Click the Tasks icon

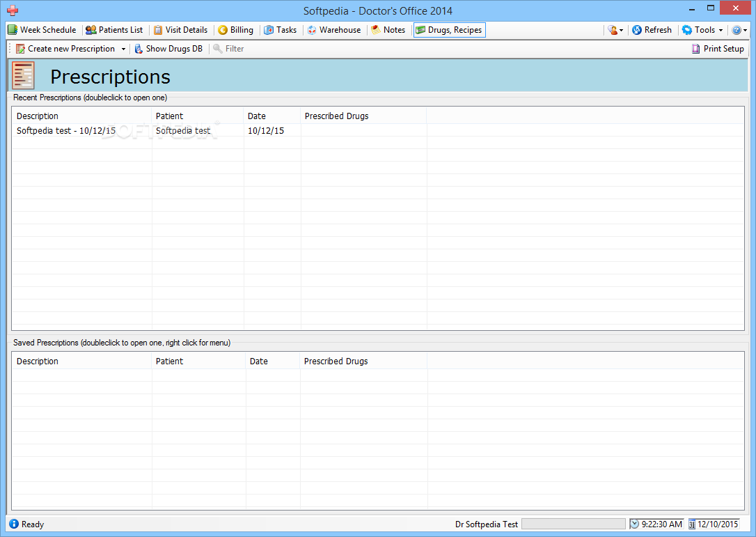coord(269,30)
